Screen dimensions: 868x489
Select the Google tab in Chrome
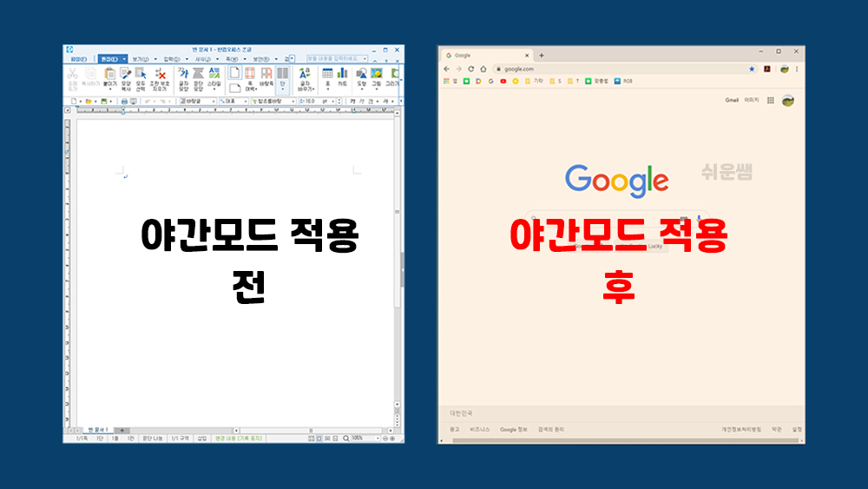coord(487,56)
